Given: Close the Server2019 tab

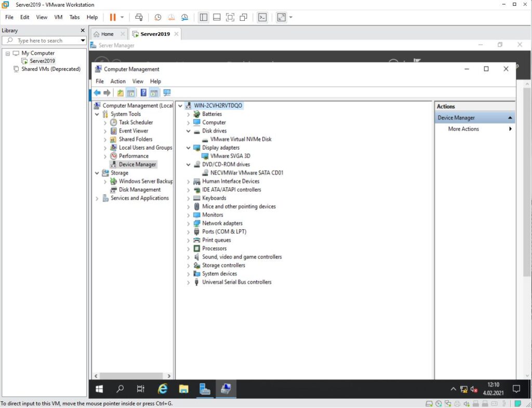Looking at the screenshot, I should pos(177,34).
